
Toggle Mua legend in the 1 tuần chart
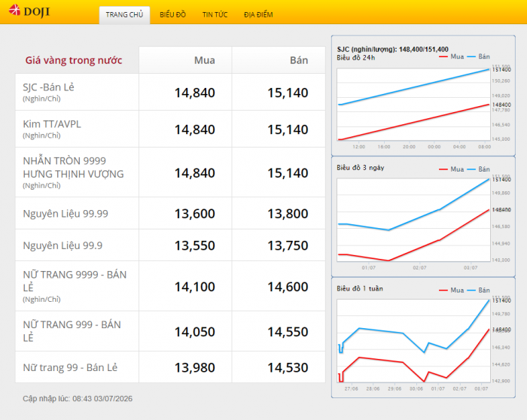click(452, 290)
